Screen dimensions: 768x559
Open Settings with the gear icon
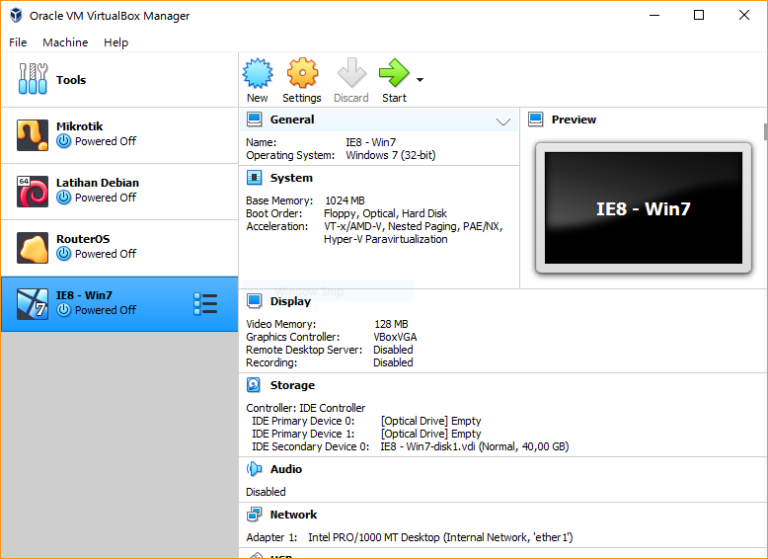coord(302,74)
